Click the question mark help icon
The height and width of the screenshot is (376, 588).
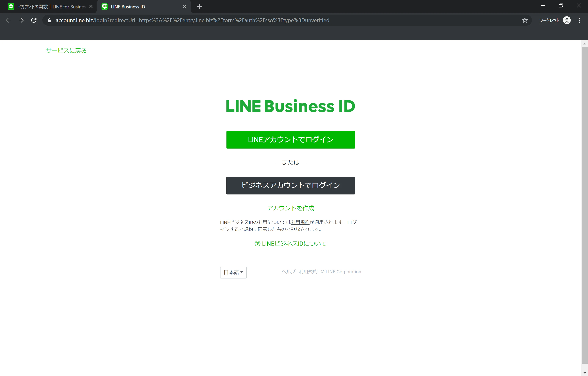[257, 244]
